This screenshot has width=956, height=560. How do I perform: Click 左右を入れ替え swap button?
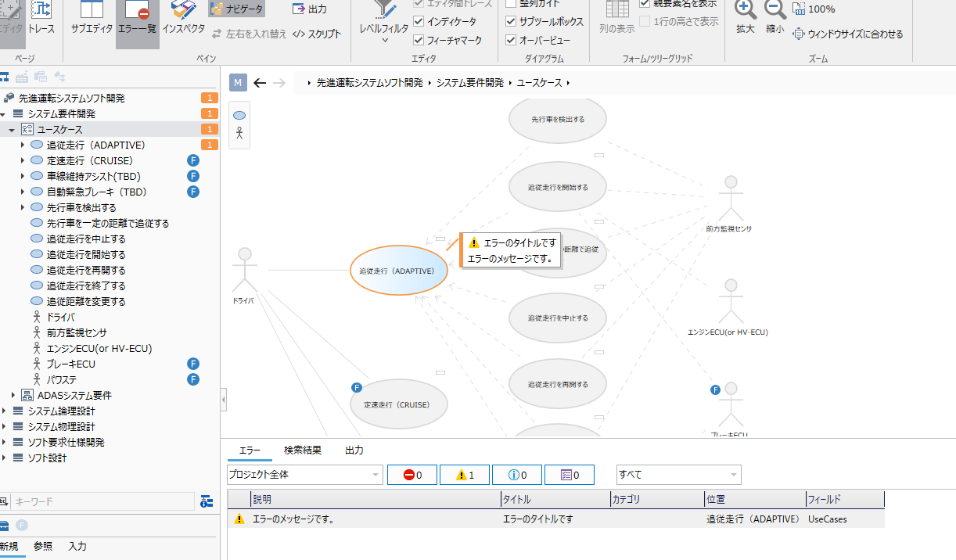pyautogui.click(x=248, y=34)
